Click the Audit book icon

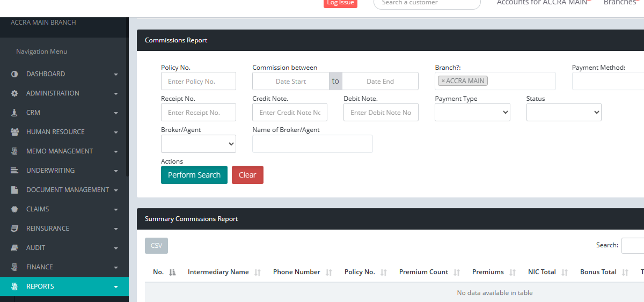click(14, 248)
